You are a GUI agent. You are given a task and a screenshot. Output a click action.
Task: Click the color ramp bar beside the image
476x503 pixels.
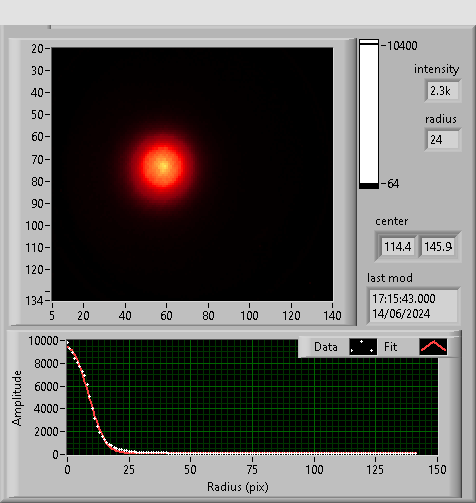click(x=369, y=114)
